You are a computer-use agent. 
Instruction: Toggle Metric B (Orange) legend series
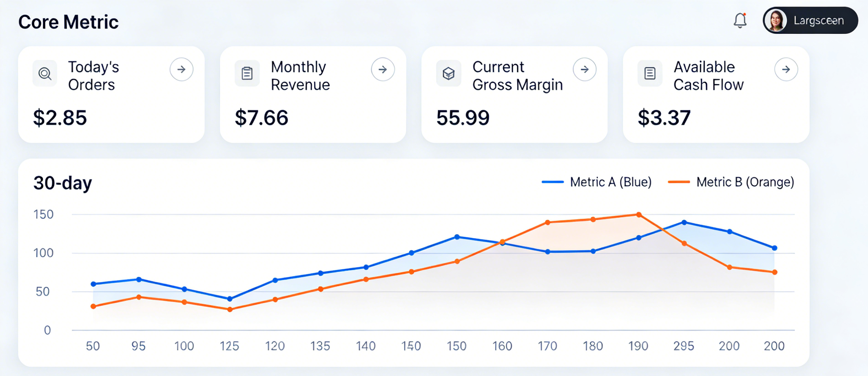(745, 182)
